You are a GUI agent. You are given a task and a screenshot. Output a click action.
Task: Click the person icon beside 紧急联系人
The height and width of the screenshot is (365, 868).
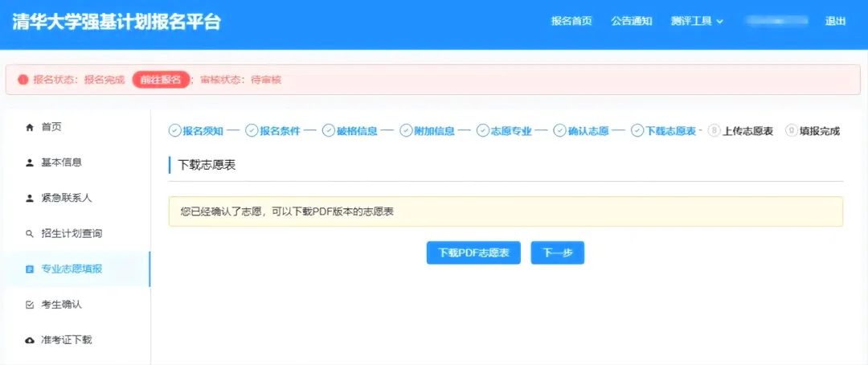tap(30, 199)
